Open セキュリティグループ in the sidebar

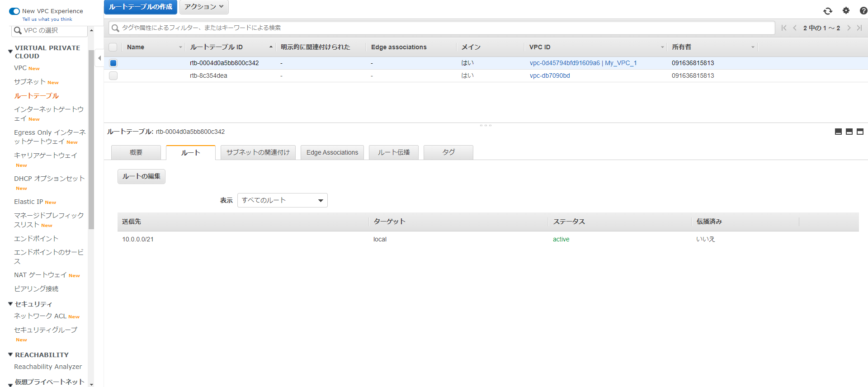[x=46, y=330]
